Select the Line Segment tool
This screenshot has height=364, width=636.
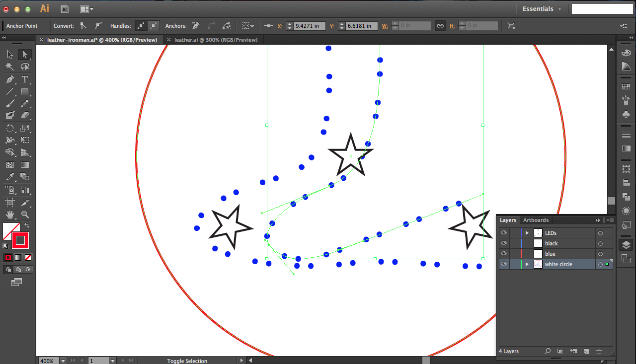tap(10, 91)
